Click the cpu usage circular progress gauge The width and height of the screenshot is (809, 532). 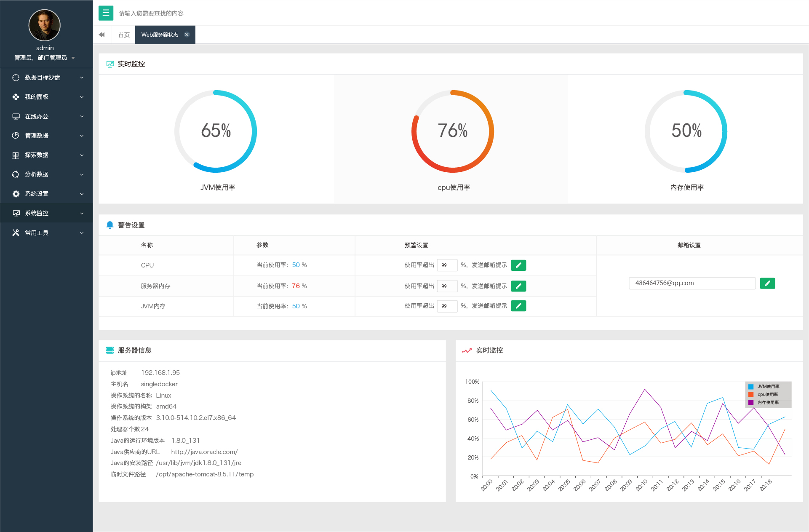[x=453, y=131]
